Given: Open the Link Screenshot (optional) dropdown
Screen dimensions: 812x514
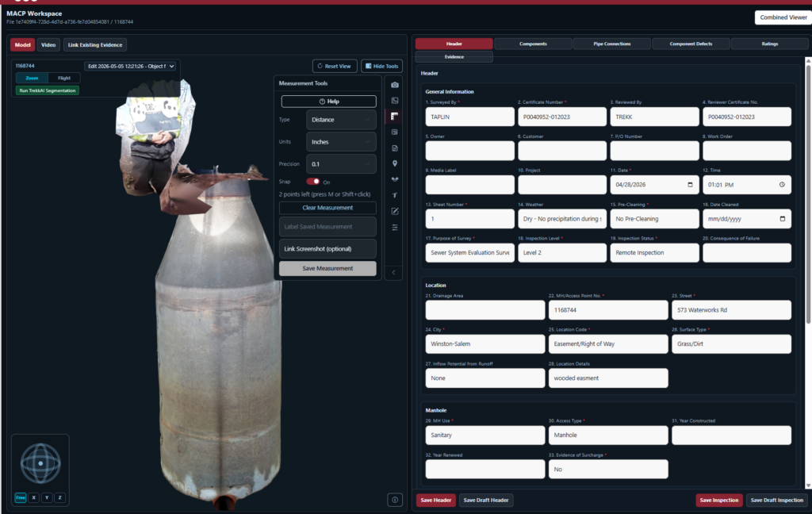Looking at the screenshot, I should point(327,249).
